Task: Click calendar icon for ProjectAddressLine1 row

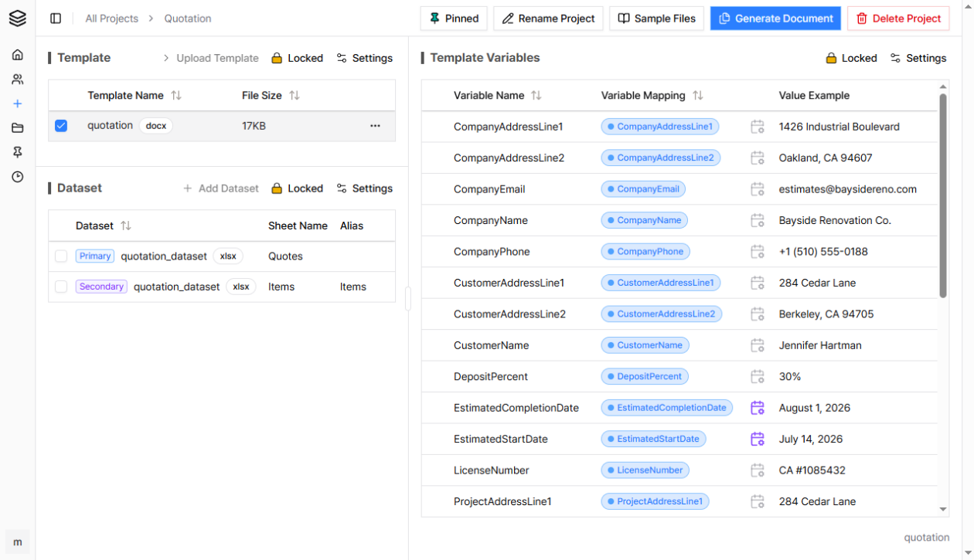Action: tap(758, 501)
